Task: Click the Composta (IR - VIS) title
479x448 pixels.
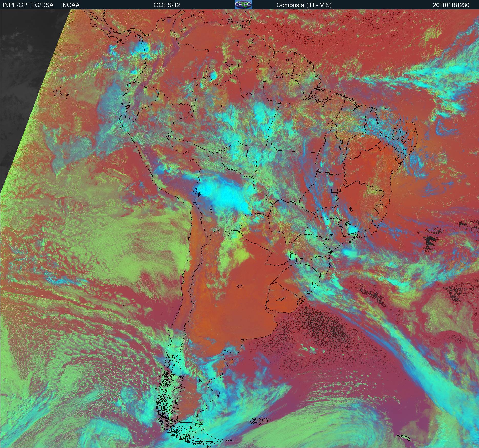Action: coord(304,5)
